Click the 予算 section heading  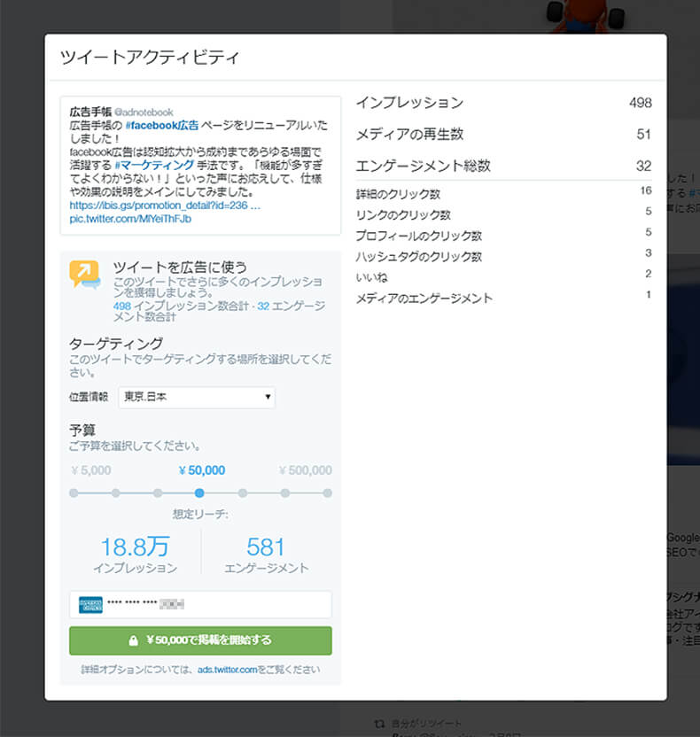point(82,431)
